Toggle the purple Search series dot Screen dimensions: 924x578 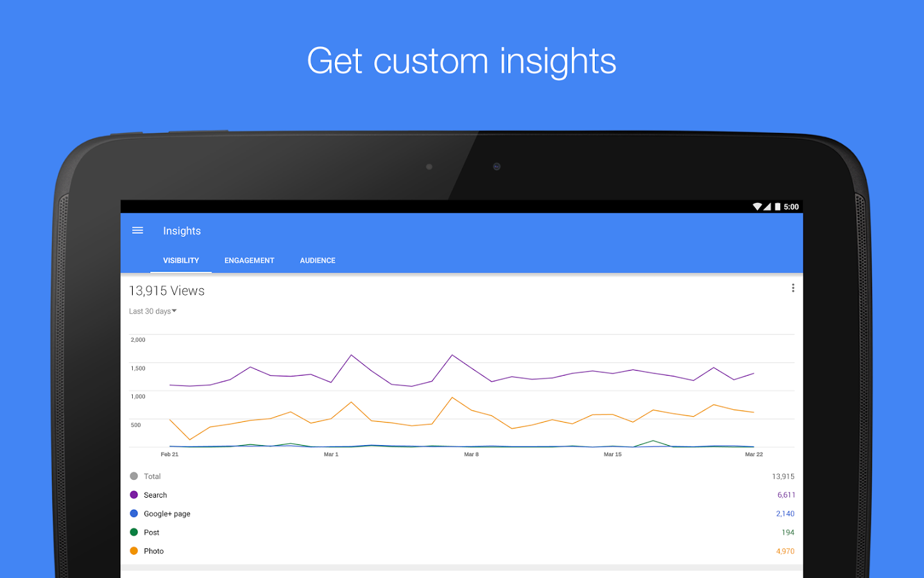(134, 495)
